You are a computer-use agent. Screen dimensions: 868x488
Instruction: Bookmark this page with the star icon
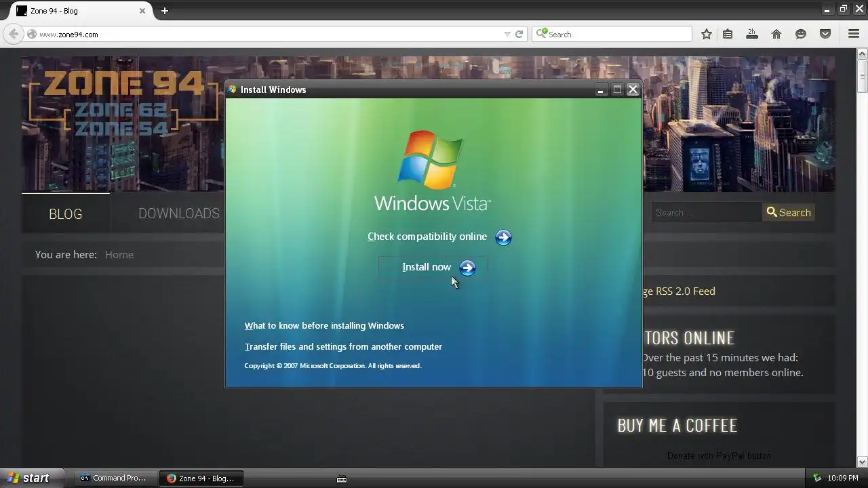pos(707,34)
